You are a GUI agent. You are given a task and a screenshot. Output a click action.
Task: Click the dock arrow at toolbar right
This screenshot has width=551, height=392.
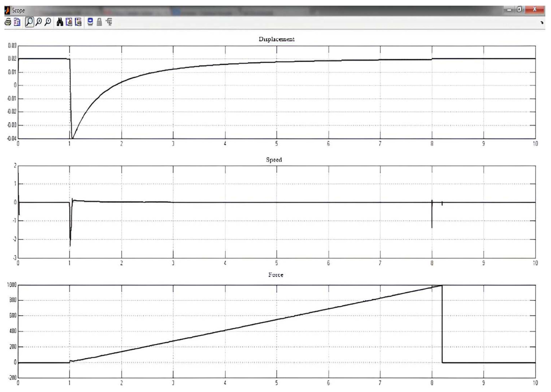point(542,23)
